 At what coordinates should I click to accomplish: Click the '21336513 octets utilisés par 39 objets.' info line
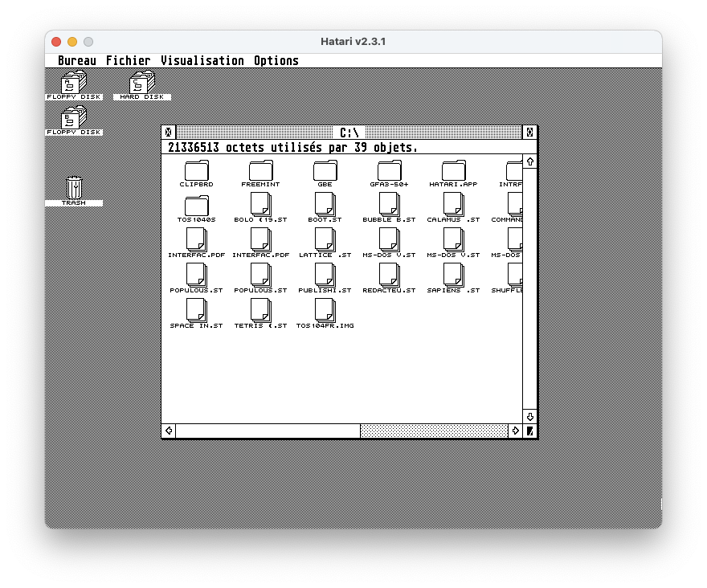pyautogui.click(x=292, y=148)
